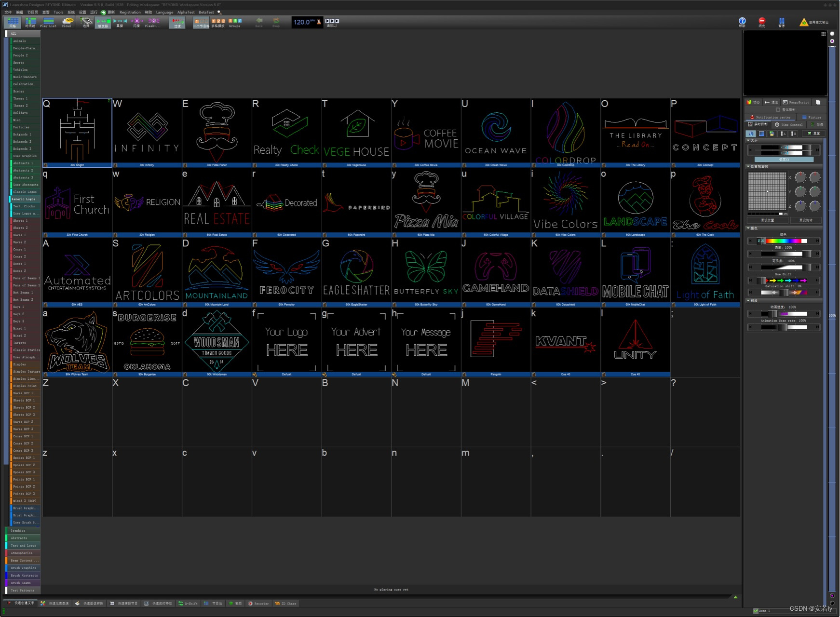This screenshot has width=840, height=617.
Task: Click the green update arrow icon
Action: (x=103, y=12)
